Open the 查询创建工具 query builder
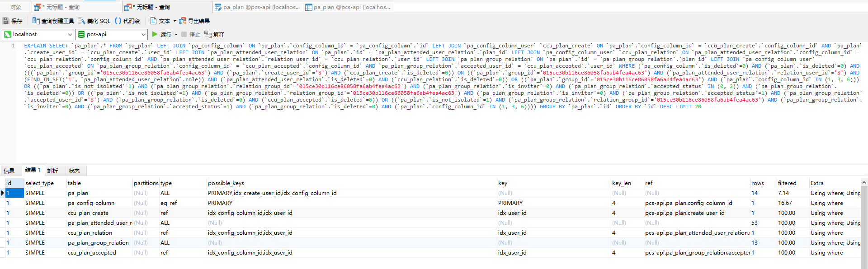868x269 pixels. point(53,21)
